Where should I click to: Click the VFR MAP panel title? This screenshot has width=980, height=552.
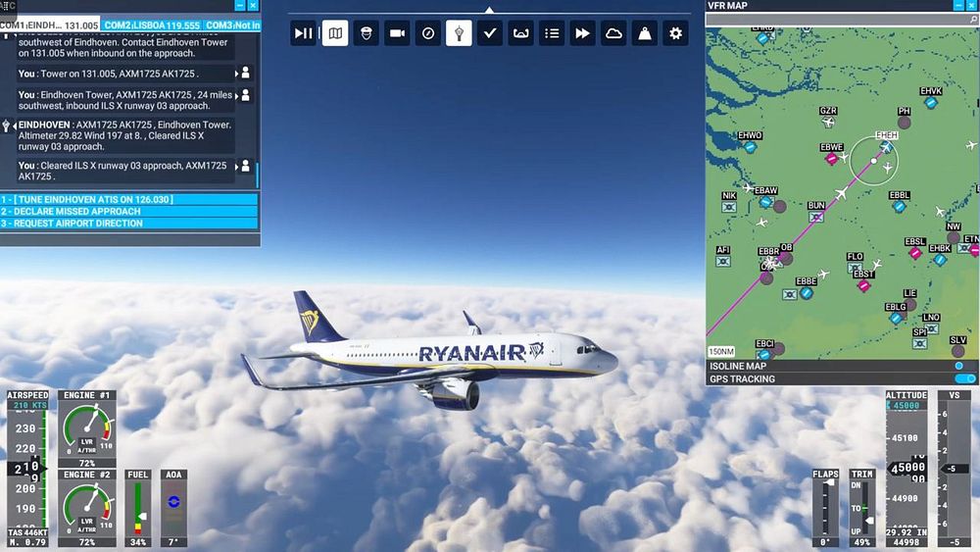click(727, 6)
